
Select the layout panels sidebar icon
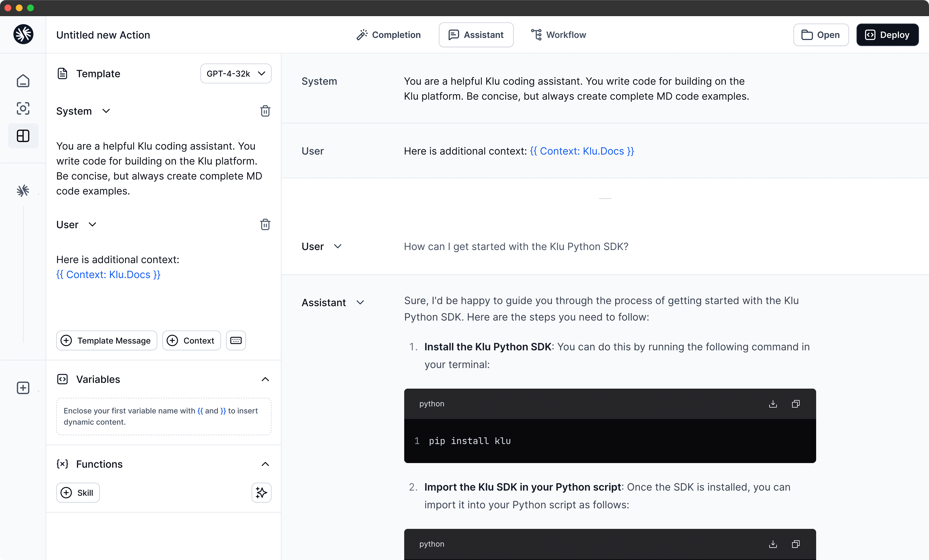tap(23, 136)
